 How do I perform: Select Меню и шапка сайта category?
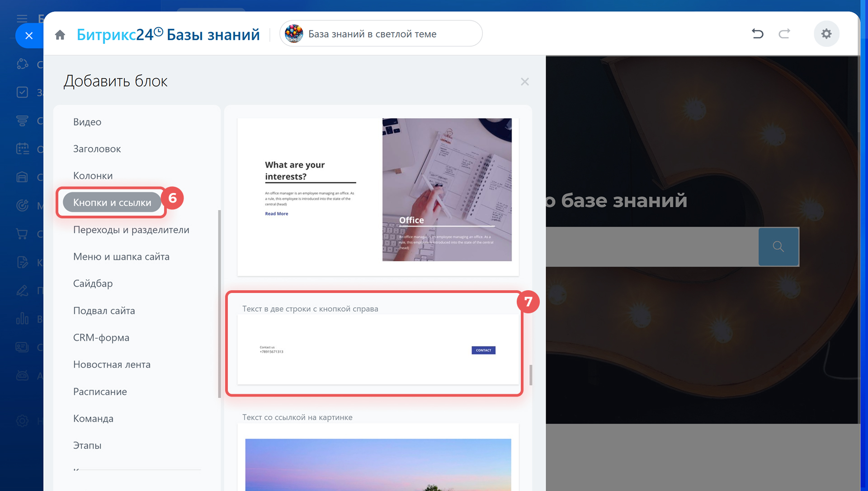tap(121, 256)
